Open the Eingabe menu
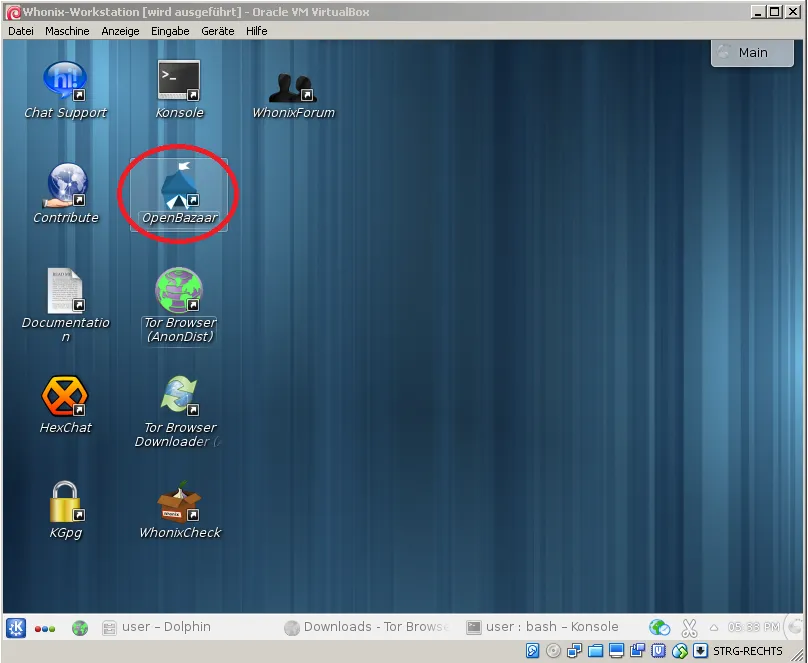Screen dimensions: 808x663 click(x=170, y=31)
